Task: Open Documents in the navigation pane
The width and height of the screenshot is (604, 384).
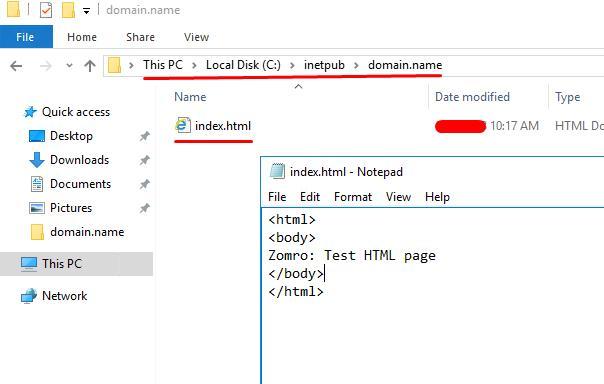Action: (x=81, y=184)
